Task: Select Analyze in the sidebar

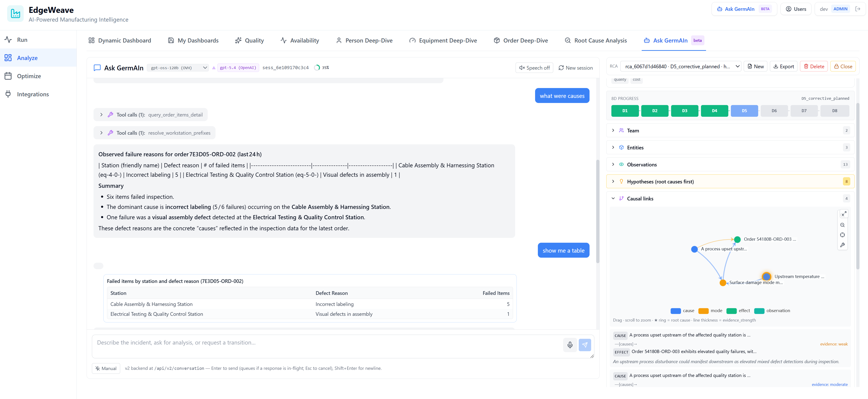Action: pyautogui.click(x=38, y=58)
